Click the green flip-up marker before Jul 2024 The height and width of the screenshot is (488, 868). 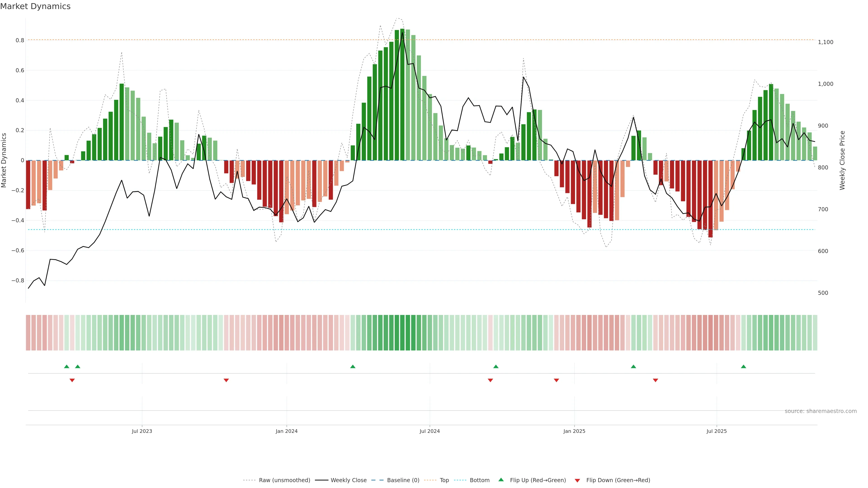(353, 366)
